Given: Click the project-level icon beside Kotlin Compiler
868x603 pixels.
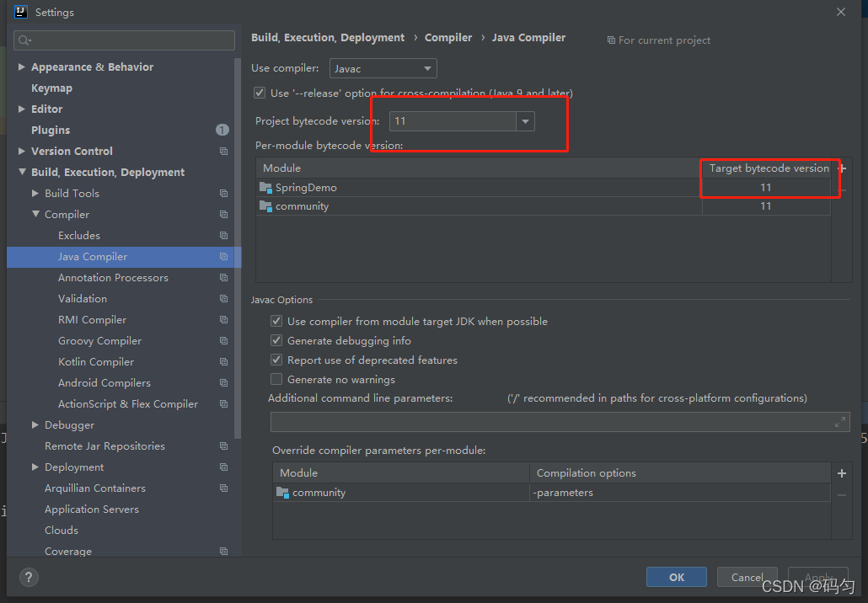Looking at the screenshot, I should [223, 361].
